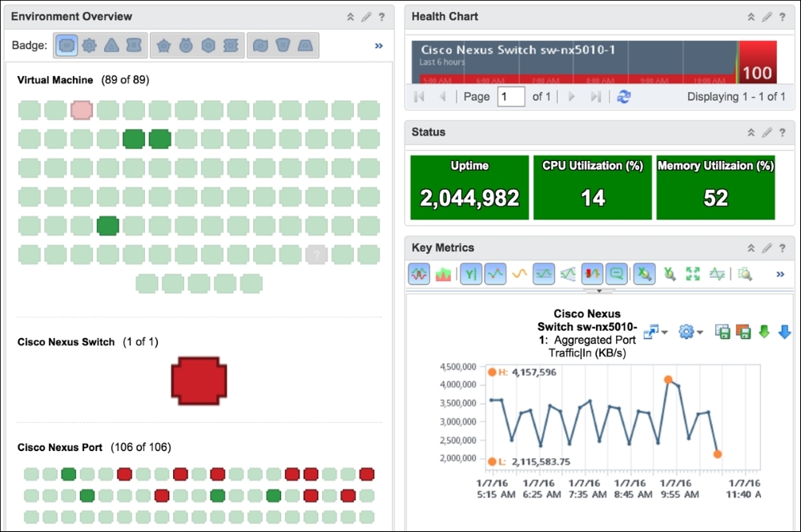Screen dimensions: 801x532
Task: Select zoom by Y-axis icon
Action: (669, 275)
